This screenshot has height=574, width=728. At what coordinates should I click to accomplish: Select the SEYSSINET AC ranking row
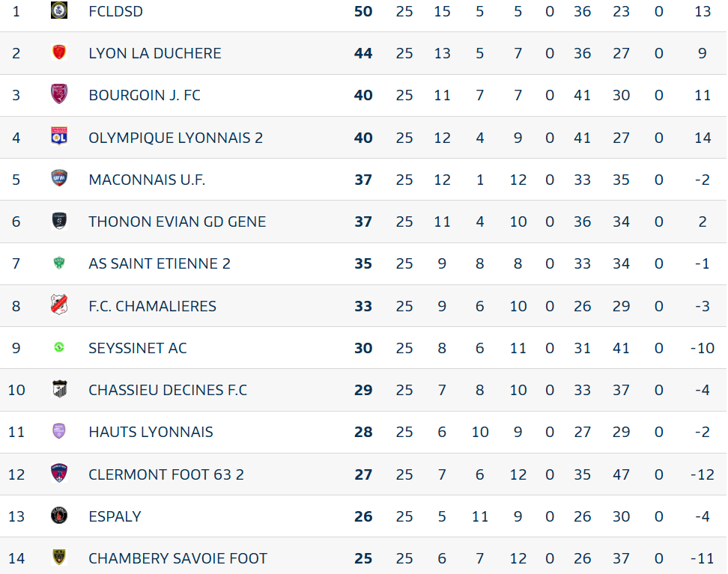tap(363, 348)
